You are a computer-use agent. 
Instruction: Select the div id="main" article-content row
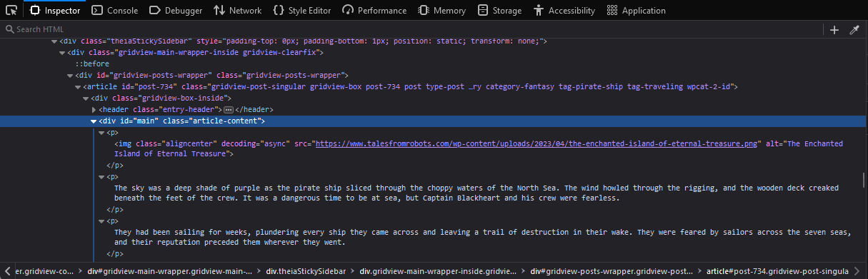(x=434, y=121)
